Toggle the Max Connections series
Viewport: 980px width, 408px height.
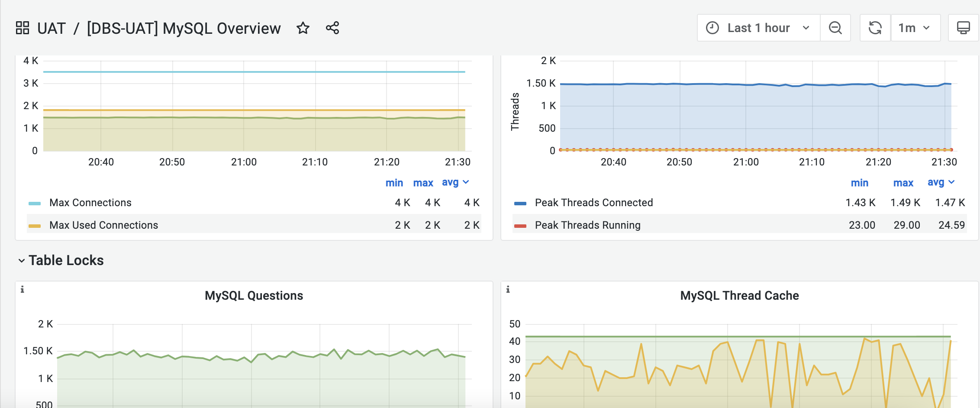tap(90, 203)
